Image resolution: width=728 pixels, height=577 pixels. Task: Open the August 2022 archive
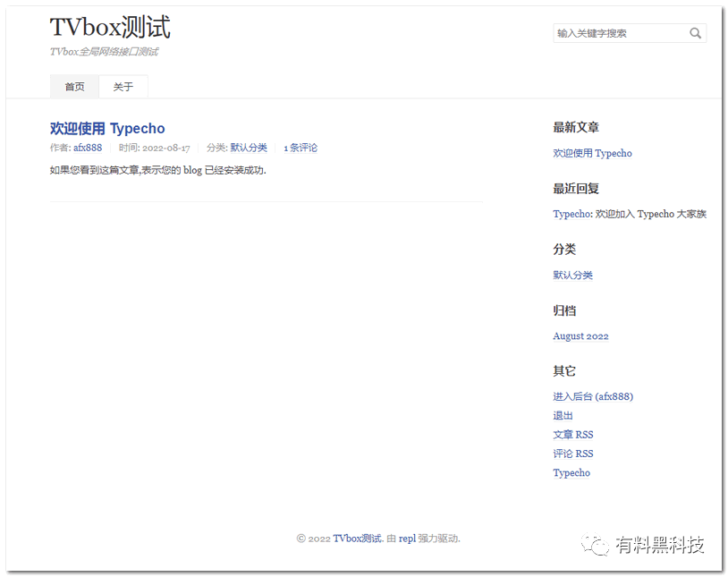pos(580,336)
